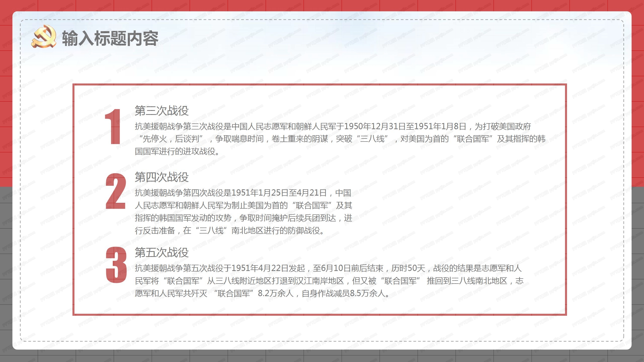
Task: Click the text line ending with 为打破美国政府
Action: coord(333,126)
